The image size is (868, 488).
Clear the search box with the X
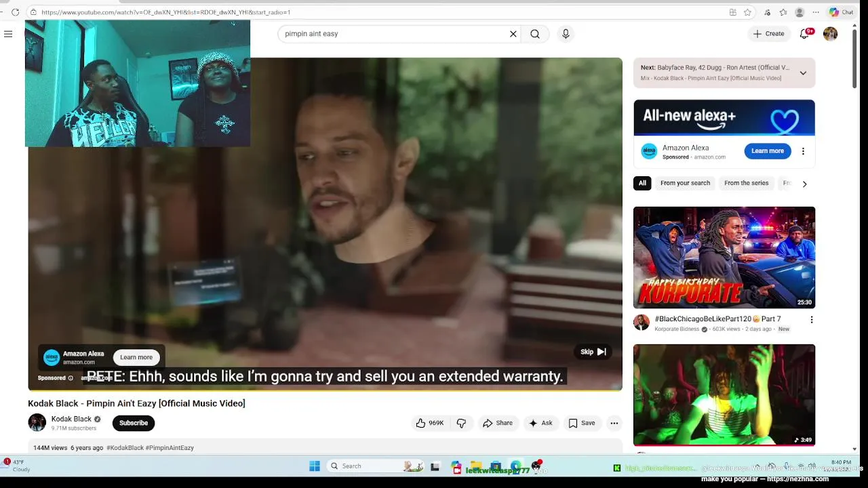[x=513, y=34]
